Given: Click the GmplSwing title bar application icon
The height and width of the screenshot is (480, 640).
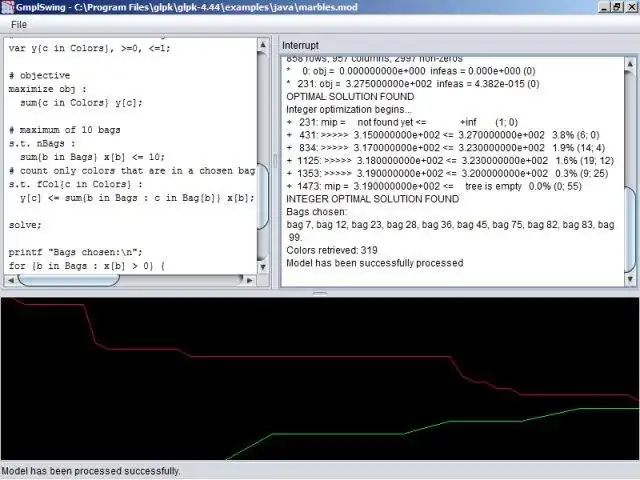Looking at the screenshot, I should click(x=7, y=7).
